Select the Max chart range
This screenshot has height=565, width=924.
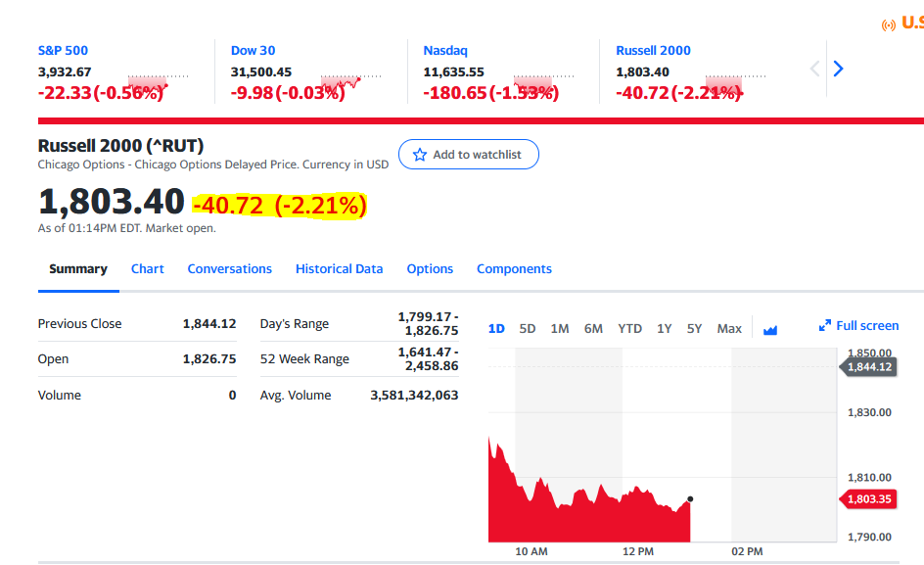pyautogui.click(x=729, y=328)
